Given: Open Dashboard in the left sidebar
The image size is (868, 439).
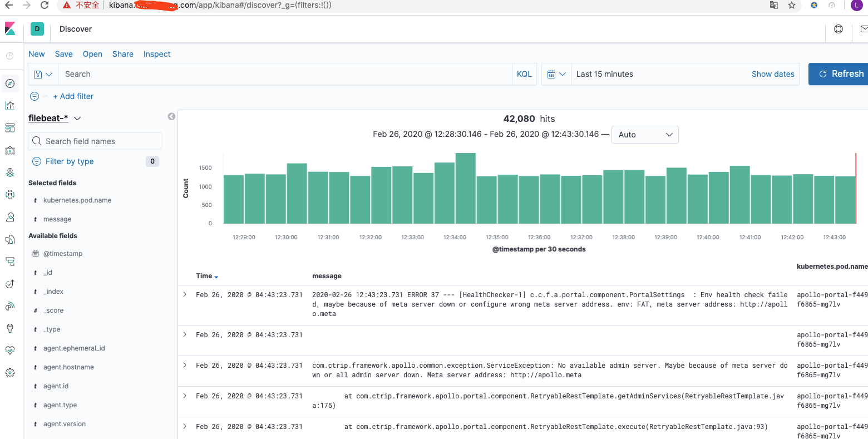Looking at the screenshot, I should coord(10,128).
